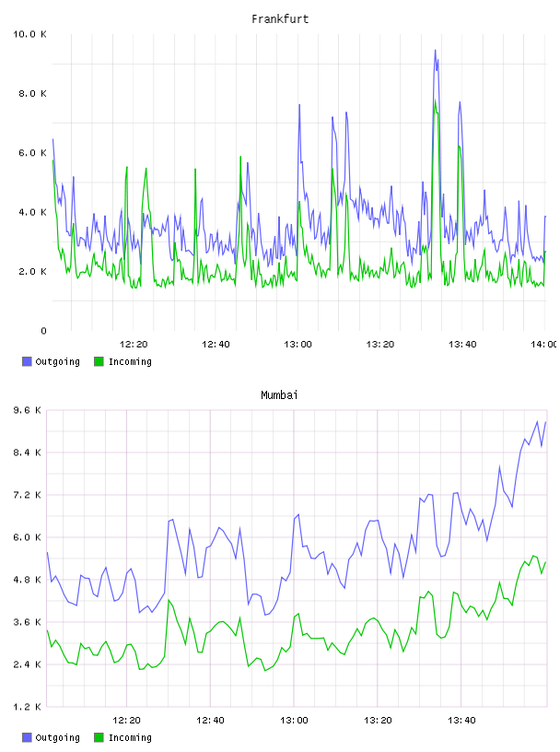Click Frankfurt 13:00 time label
The width and height of the screenshot is (560, 752).
coord(297,345)
